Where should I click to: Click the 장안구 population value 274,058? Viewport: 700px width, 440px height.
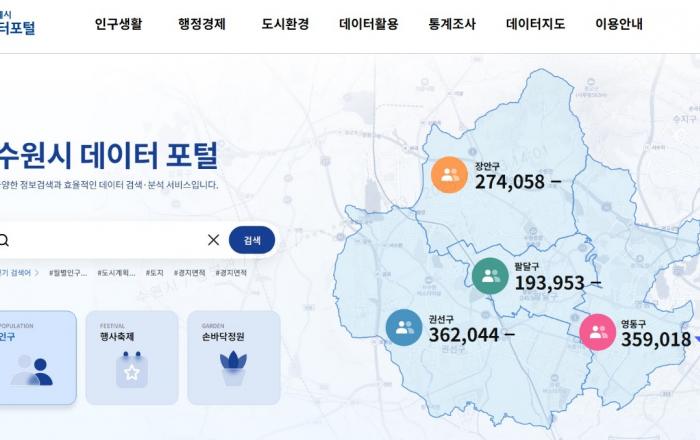[510, 182]
